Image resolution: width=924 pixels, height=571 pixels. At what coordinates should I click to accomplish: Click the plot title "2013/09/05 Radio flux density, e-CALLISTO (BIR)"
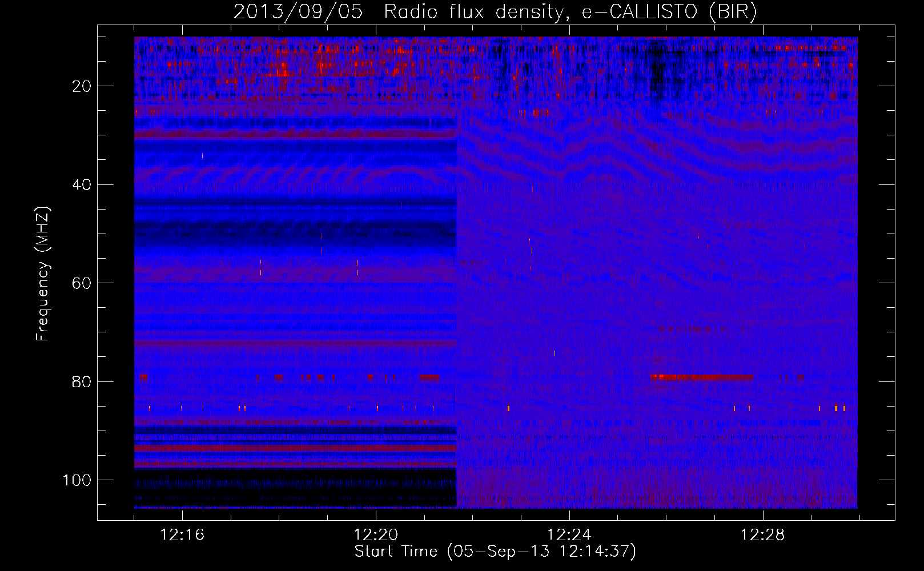[x=495, y=11]
